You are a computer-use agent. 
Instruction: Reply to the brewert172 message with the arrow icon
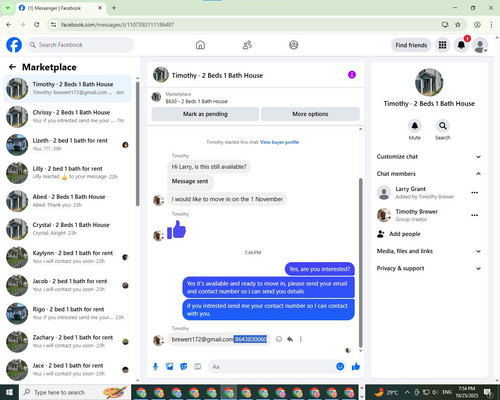coord(290,339)
